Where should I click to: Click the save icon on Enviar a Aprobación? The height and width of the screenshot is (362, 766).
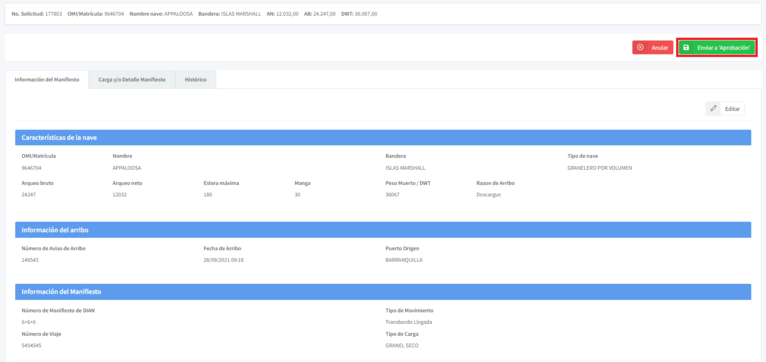point(686,47)
